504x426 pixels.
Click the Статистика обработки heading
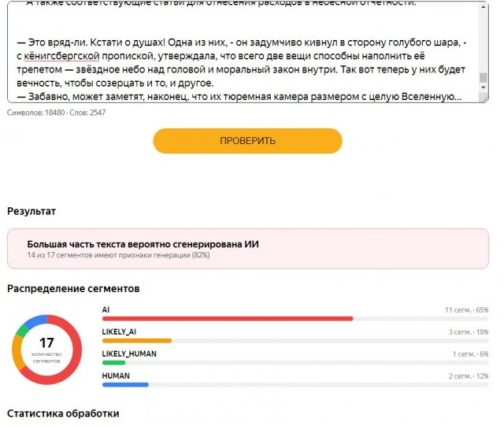click(63, 413)
